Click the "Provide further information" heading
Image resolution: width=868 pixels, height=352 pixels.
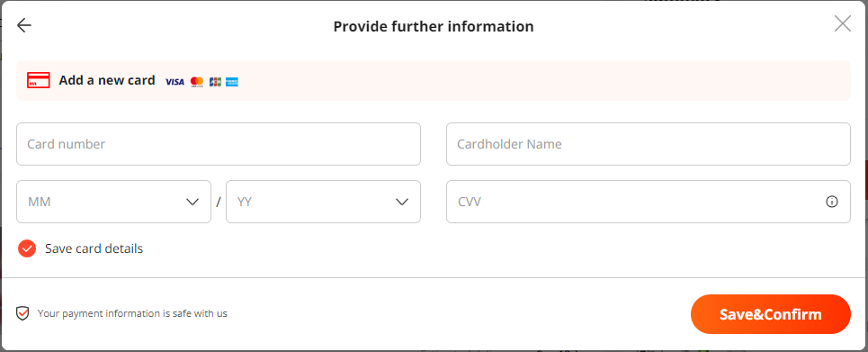click(x=434, y=26)
